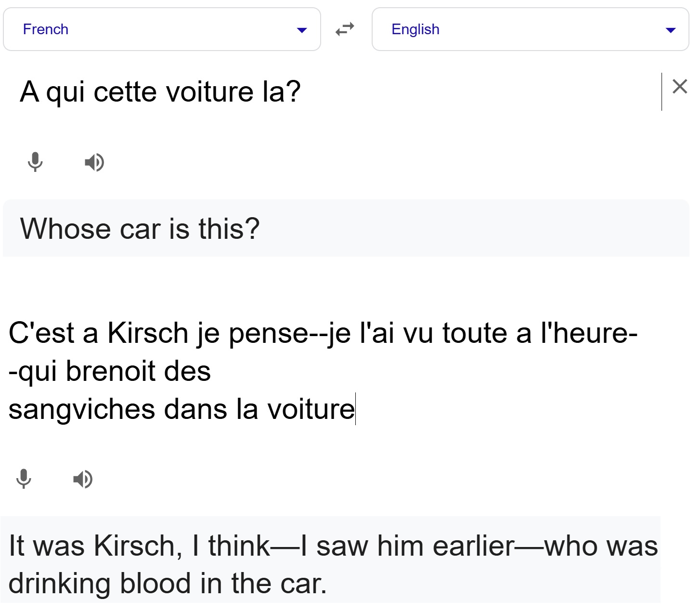Click the 'Whose car is this?' translation
Screen dimensions: 700x612
tap(140, 228)
